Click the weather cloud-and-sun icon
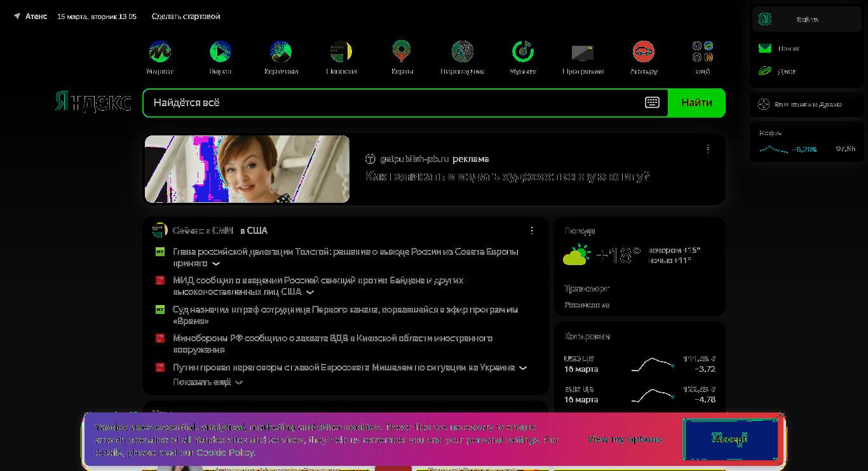Screen dimensions: 868x471 coord(576,256)
